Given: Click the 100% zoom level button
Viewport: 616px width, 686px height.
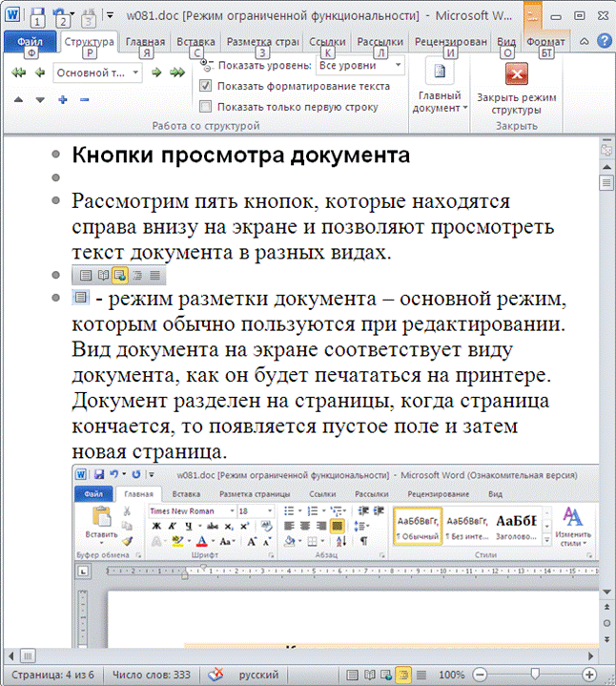Looking at the screenshot, I should click(451, 675).
